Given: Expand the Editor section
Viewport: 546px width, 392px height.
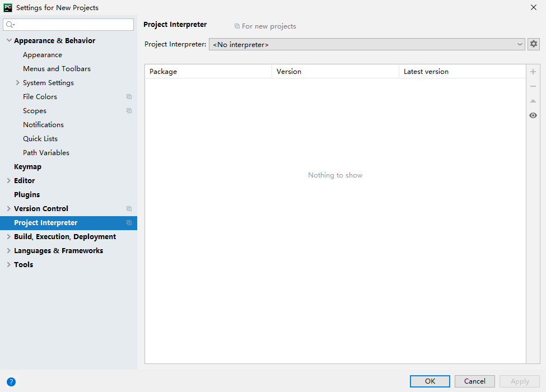Looking at the screenshot, I should point(9,180).
